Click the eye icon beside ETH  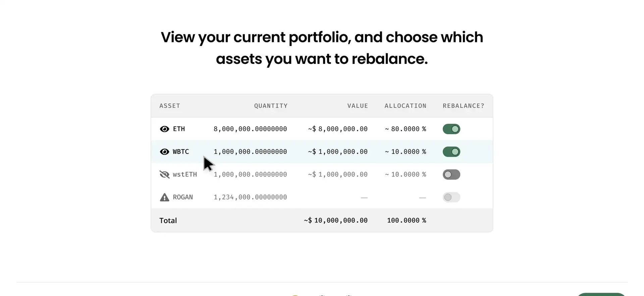[164, 129]
